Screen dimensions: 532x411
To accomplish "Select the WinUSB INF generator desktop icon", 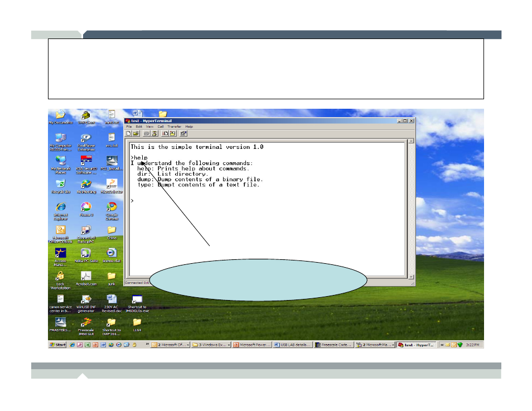I will pyautogui.click(x=86, y=303).
